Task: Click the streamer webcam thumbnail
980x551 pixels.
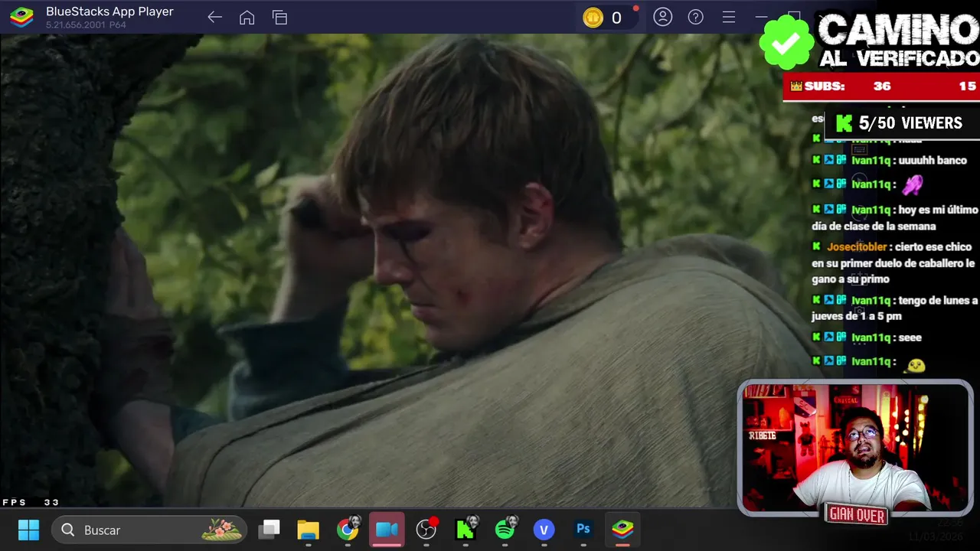Action: (855, 448)
